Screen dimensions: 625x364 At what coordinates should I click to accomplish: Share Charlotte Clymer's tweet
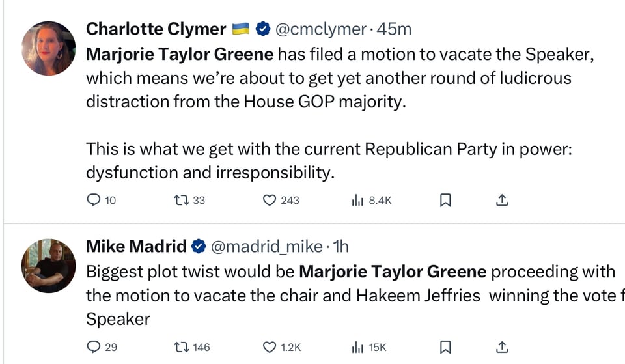[502, 201]
